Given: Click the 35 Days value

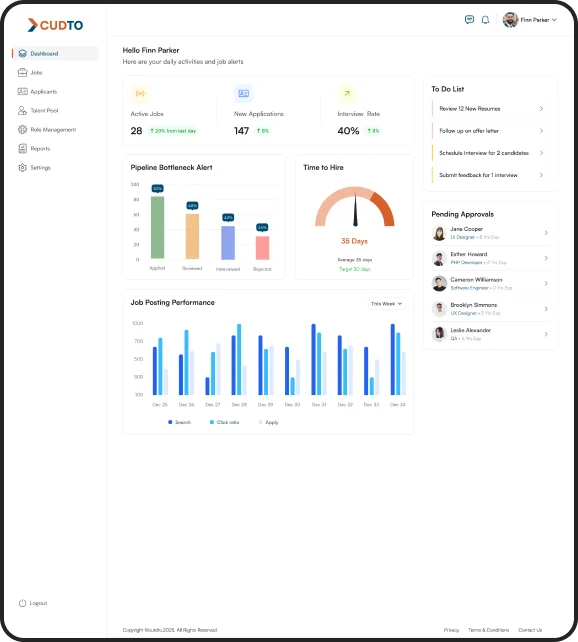Looking at the screenshot, I should [x=354, y=241].
